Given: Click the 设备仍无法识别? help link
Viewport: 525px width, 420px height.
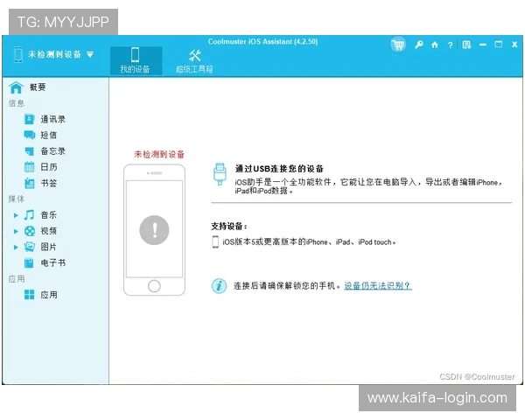Looking at the screenshot, I should (378, 286).
